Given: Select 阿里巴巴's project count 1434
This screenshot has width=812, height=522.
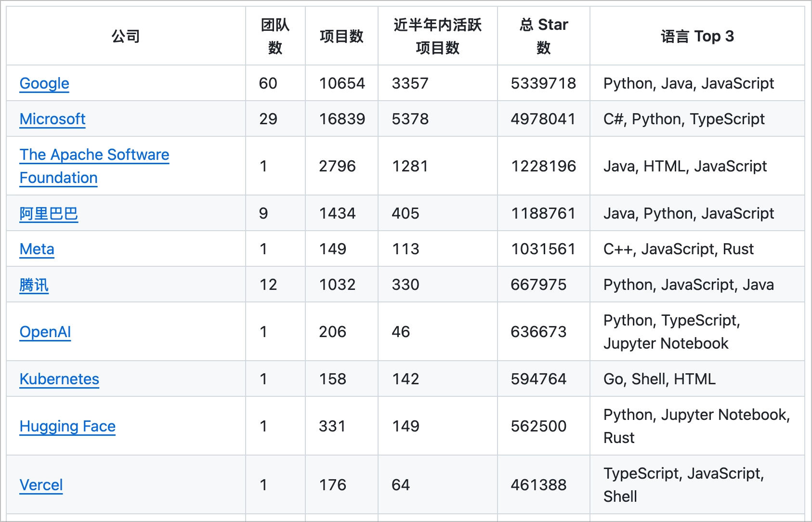Looking at the screenshot, I should tap(337, 213).
